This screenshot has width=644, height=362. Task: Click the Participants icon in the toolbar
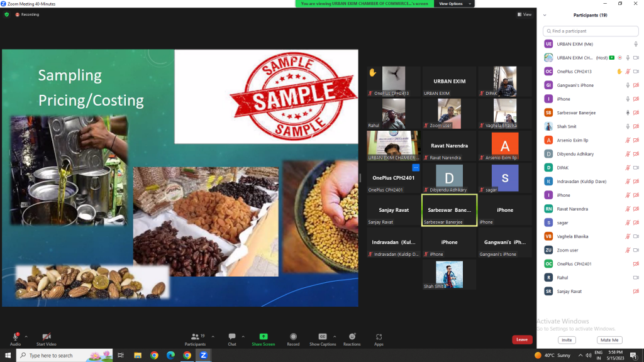point(195,337)
